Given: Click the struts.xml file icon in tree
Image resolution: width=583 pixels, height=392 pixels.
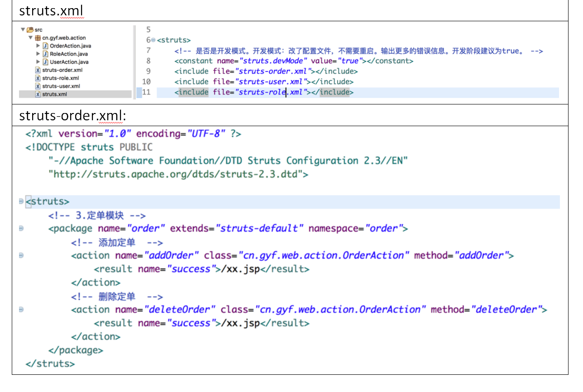Looking at the screenshot, I should [38, 94].
